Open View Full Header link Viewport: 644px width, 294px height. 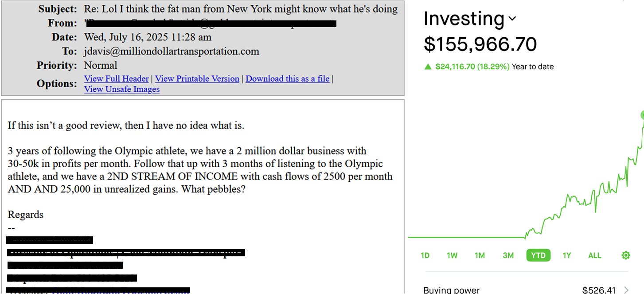(x=116, y=78)
